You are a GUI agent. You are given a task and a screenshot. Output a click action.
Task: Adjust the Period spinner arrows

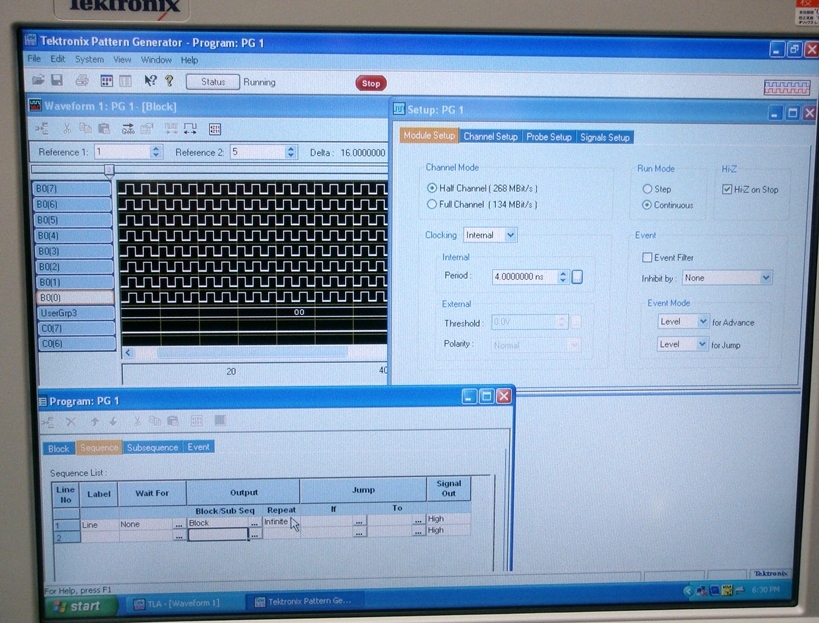coord(563,276)
